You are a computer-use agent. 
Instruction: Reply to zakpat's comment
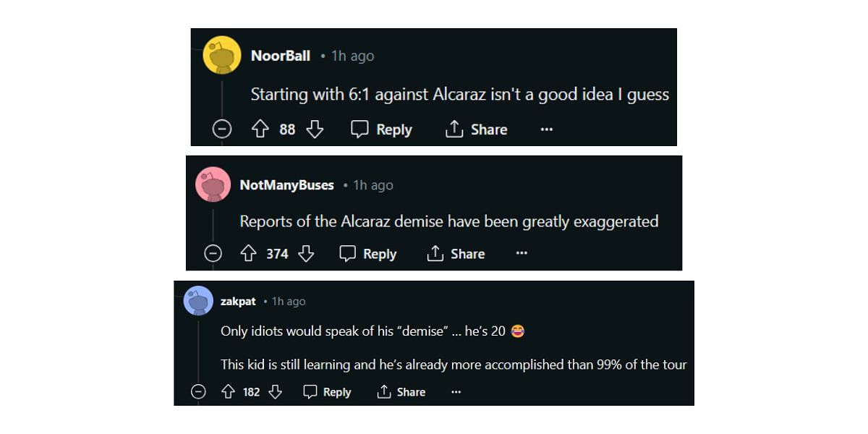327,392
